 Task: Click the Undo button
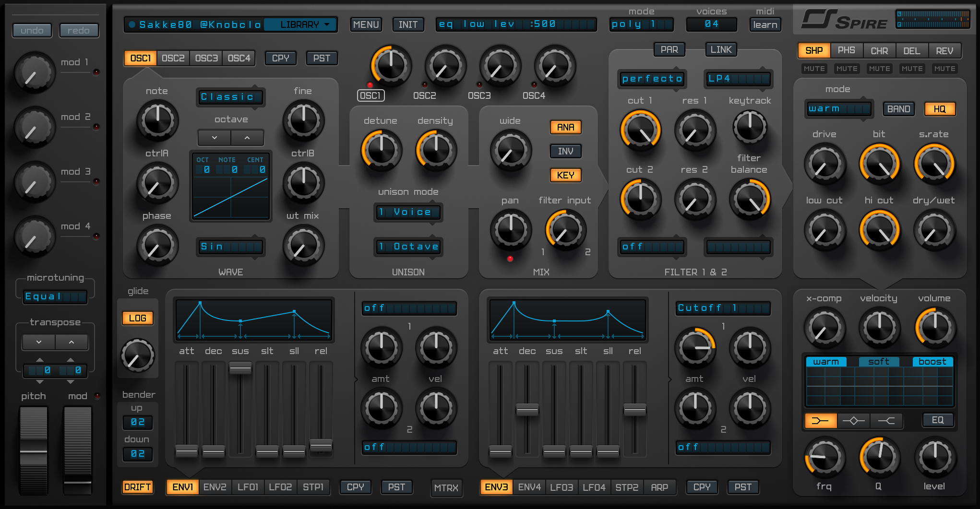click(32, 30)
